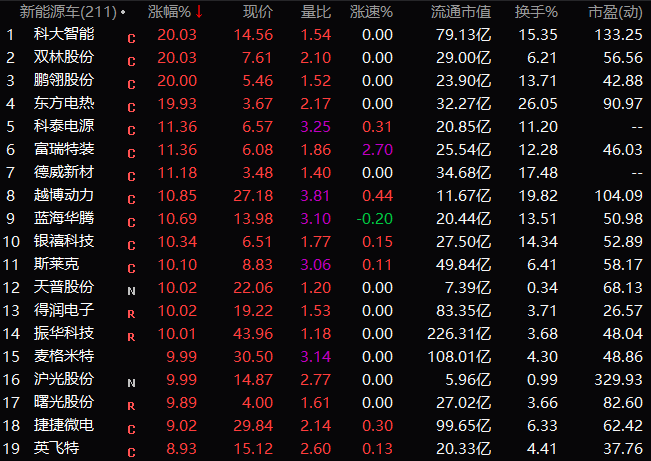Screen dimensions: 651x461
Task: Click the C marker beside 蓝海华腾
Action: [x=132, y=223]
